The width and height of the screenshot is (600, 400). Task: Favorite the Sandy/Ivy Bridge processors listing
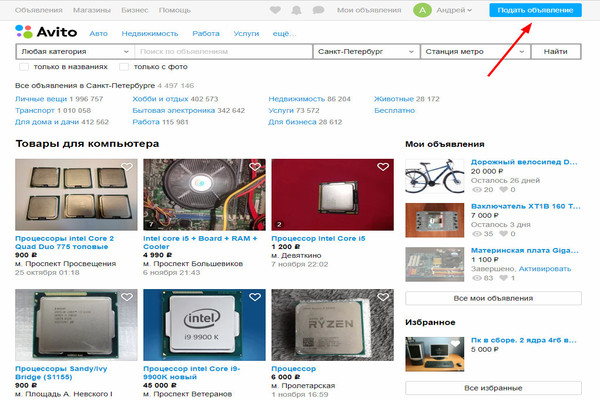127,297
